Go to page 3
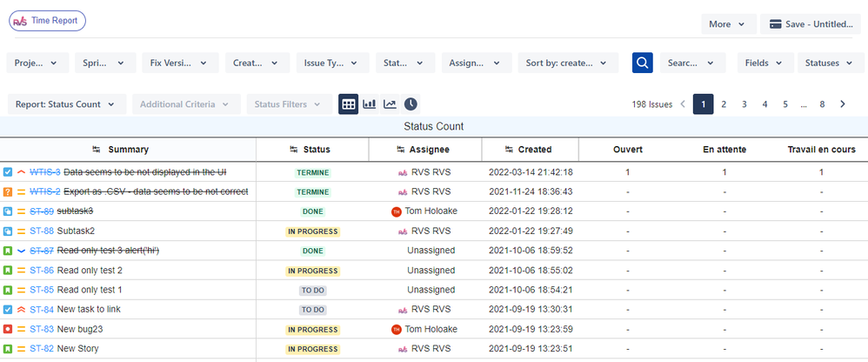Viewport: 868px width, 362px height. coord(744,104)
